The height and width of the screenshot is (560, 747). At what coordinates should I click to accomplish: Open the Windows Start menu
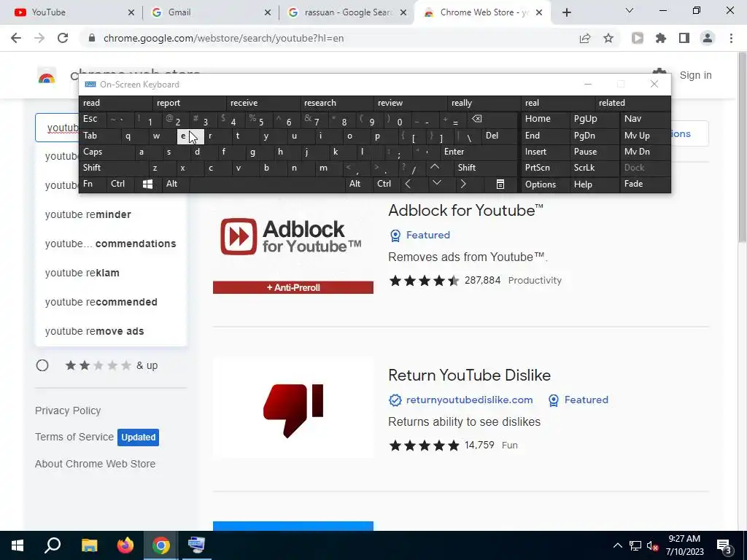point(18,545)
